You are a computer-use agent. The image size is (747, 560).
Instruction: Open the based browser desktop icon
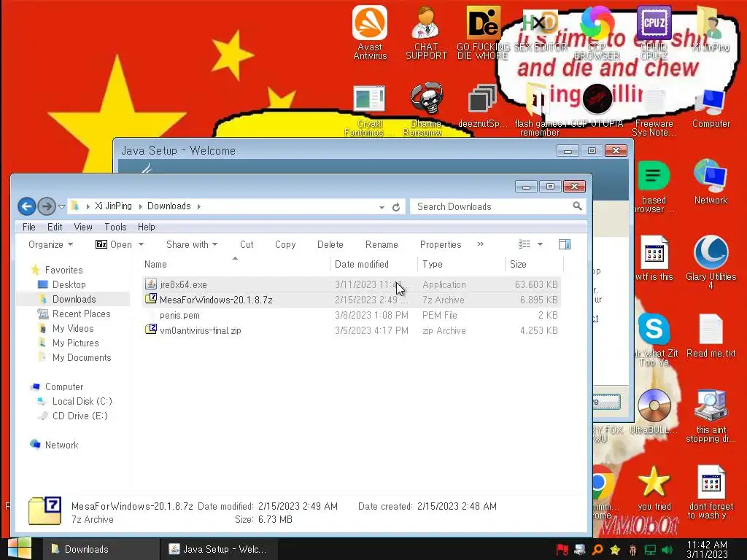(654, 187)
